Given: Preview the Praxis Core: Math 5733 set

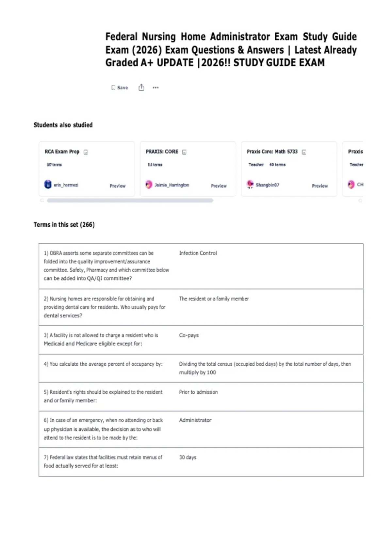Looking at the screenshot, I should pos(320,186).
